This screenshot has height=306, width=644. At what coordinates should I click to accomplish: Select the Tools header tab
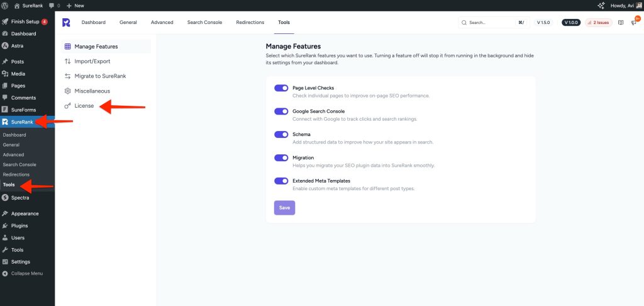coord(284,22)
